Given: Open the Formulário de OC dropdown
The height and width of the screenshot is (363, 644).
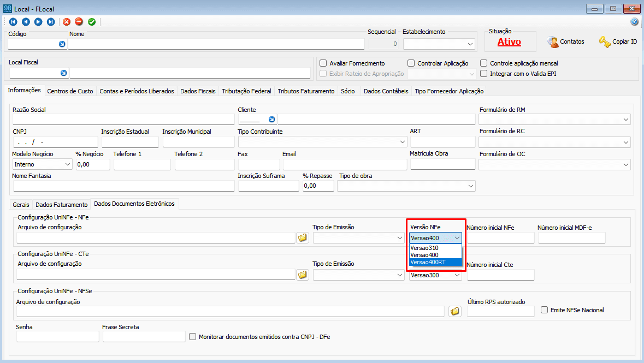Looking at the screenshot, I should pos(626,165).
